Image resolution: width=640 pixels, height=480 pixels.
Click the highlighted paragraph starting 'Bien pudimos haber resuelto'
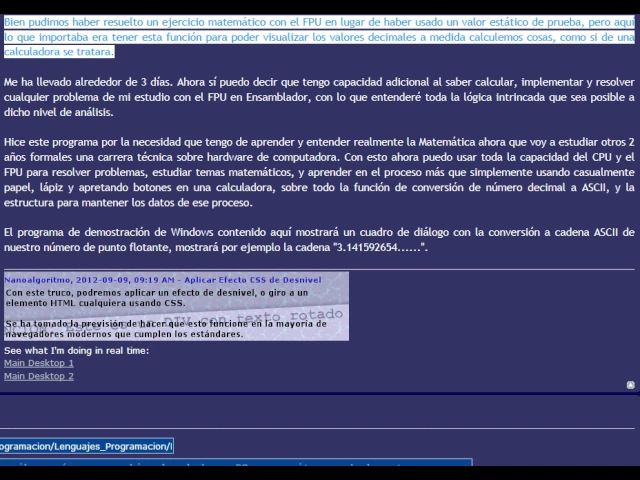[319, 37]
